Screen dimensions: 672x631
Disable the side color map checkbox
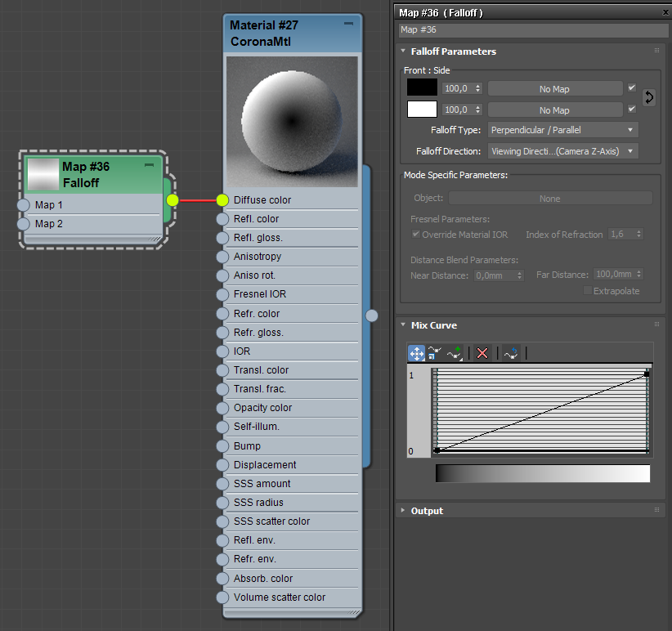pos(632,109)
